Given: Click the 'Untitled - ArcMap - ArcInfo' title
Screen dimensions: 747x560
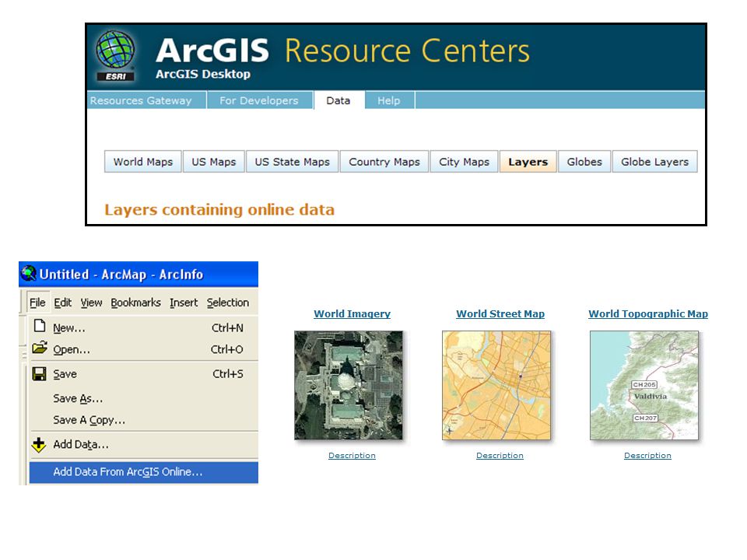Looking at the screenshot, I should [121, 275].
